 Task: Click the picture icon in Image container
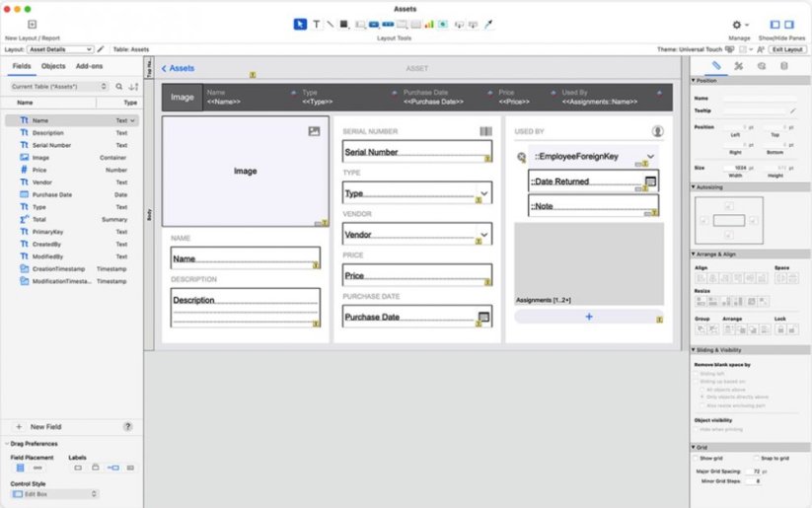tap(314, 131)
